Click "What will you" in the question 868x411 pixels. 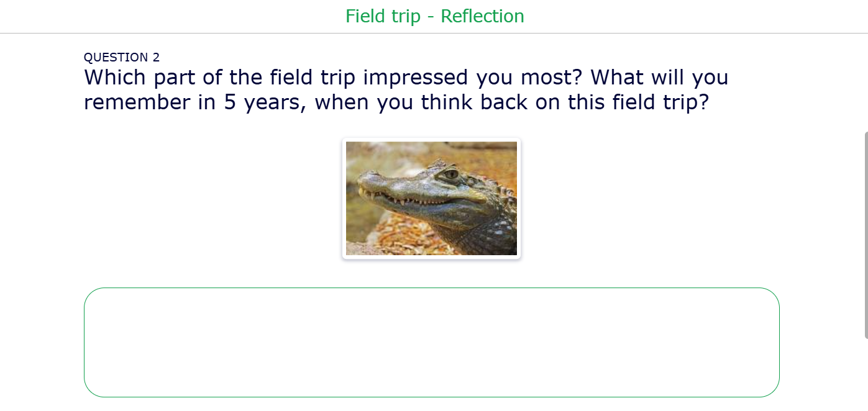click(x=659, y=78)
